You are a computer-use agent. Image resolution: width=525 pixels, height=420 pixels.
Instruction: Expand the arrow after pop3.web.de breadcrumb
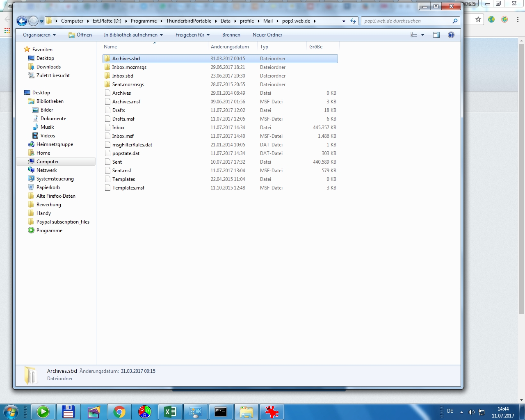click(315, 21)
